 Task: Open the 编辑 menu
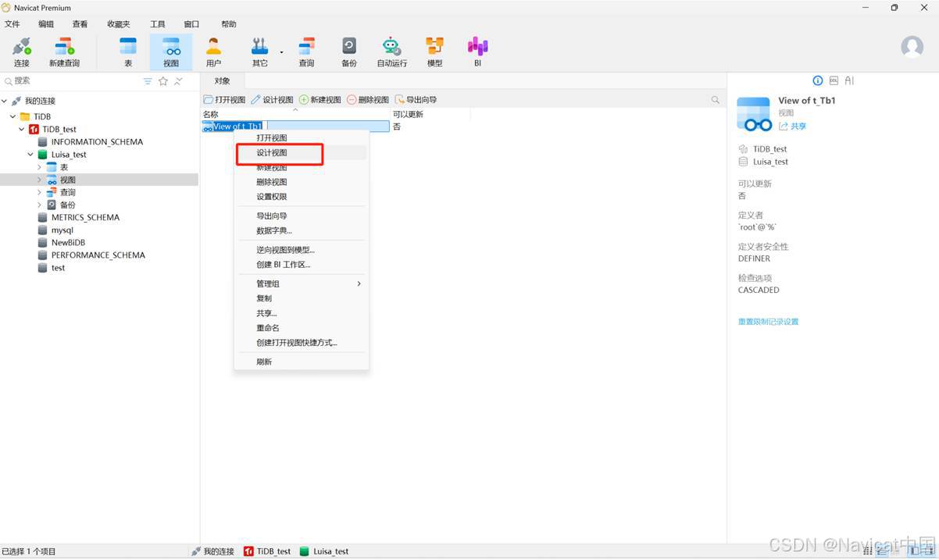46,24
